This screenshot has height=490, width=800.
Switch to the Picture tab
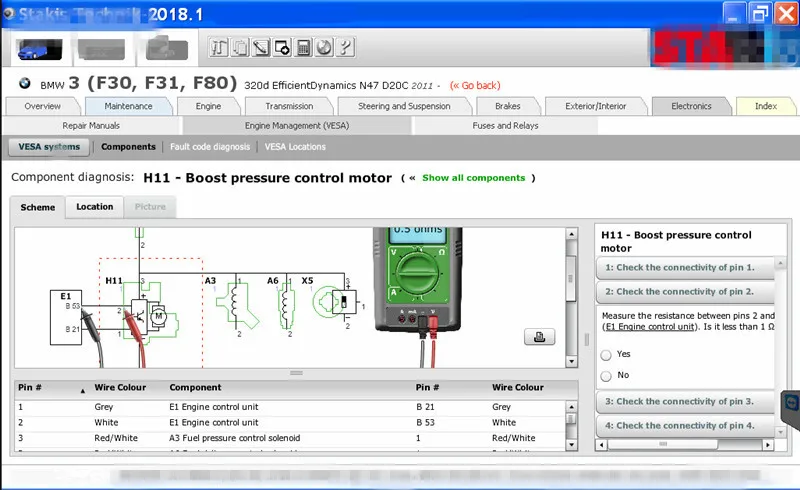[x=150, y=207]
